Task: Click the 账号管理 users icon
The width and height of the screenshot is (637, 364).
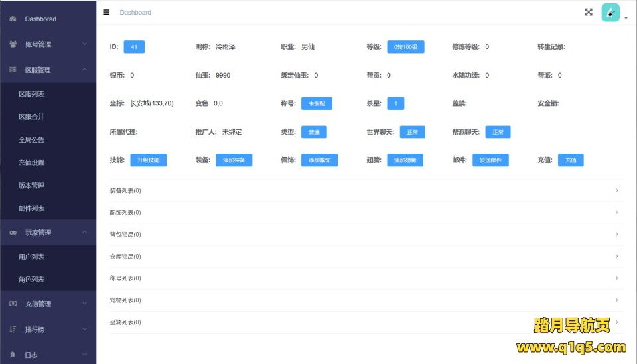Action: (x=13, y=44)
